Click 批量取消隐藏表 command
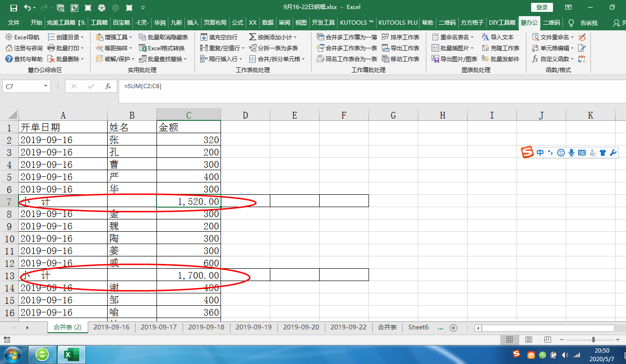The height and width of the screenshot is (364, 626). (x=163, y=37)
